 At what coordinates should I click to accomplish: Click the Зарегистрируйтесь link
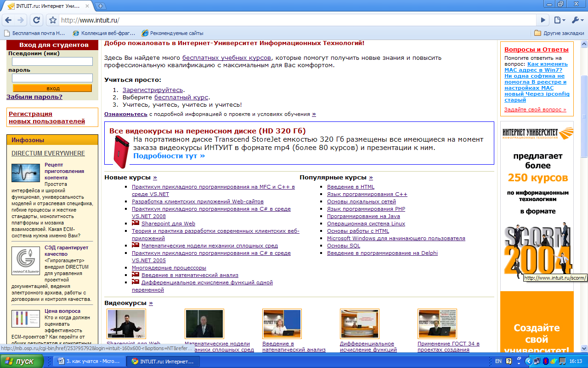(x=153, y=90)
